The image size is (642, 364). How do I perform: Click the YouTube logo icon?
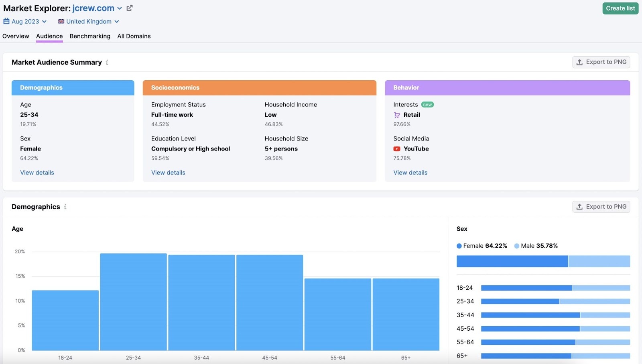397,149
